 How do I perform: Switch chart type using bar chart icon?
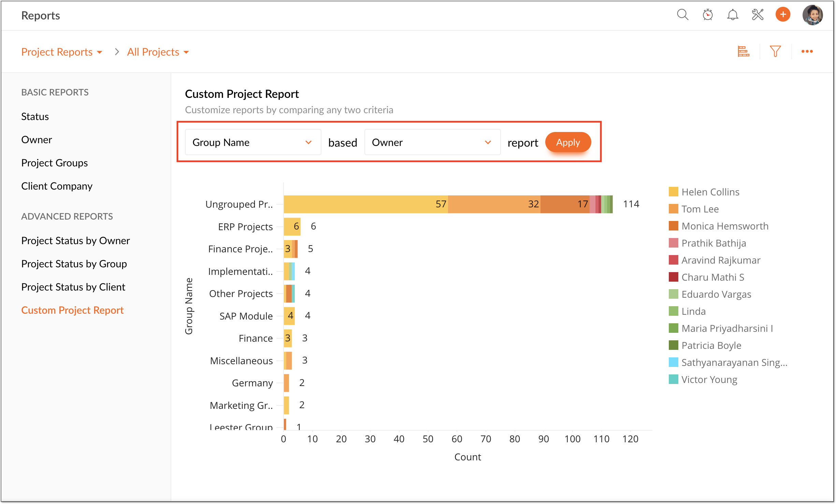743,51
